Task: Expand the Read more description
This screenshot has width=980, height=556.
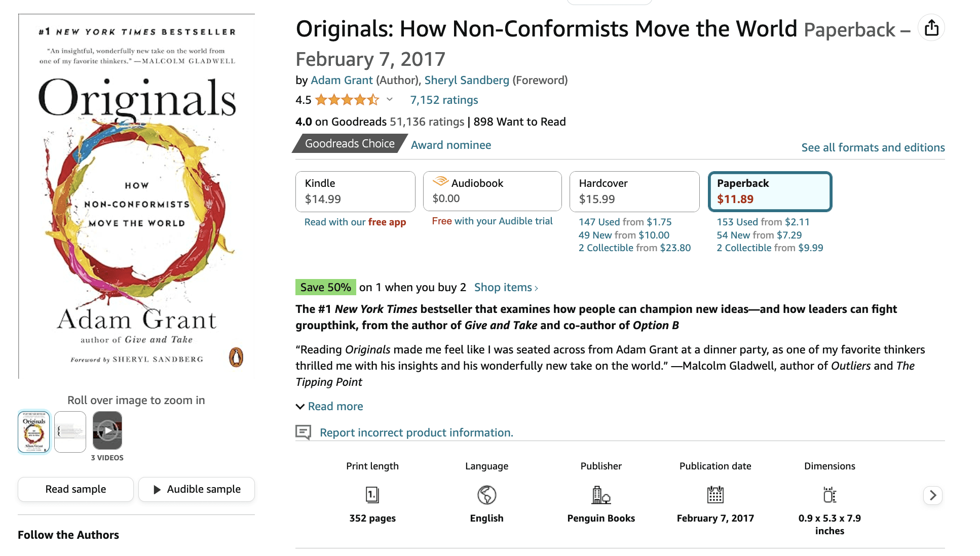Action: coord(335,406)
